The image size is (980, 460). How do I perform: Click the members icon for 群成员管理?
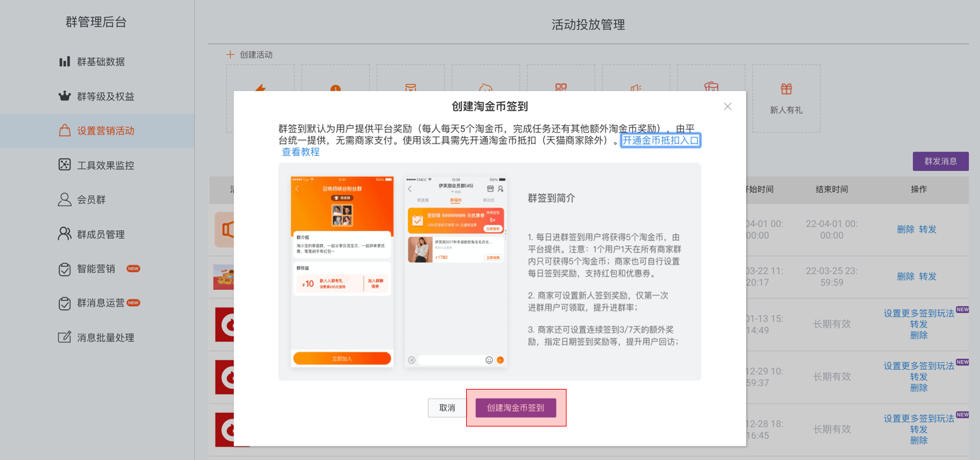pyautogui.click(x=64, y=234)
